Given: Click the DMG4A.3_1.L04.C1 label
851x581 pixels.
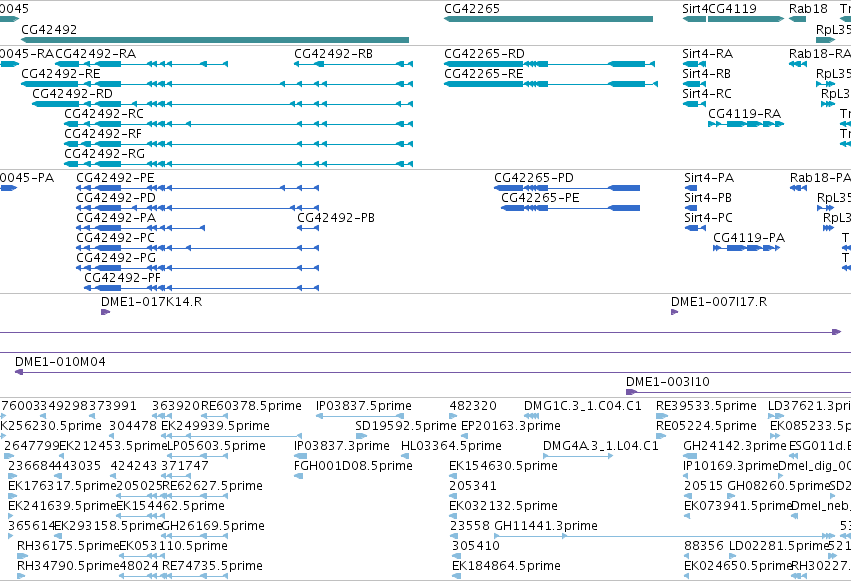Looking at the screenshot, I should [x=601, y=446].
